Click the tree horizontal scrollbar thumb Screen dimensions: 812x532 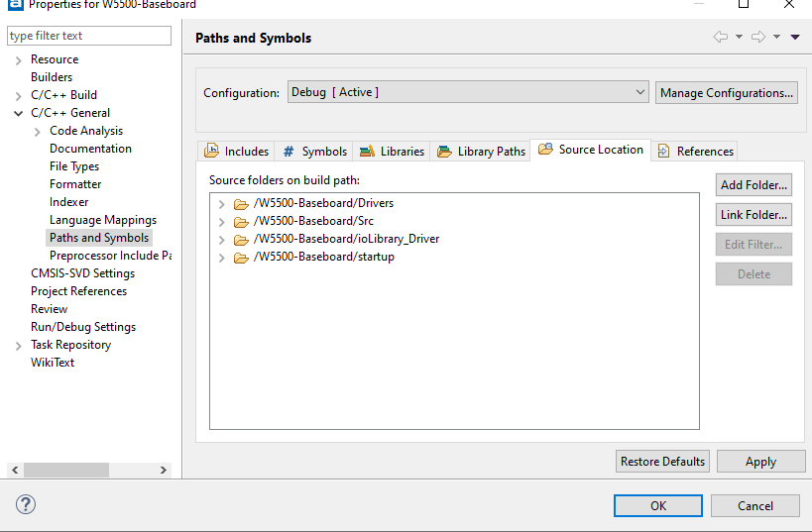(66, 470)
